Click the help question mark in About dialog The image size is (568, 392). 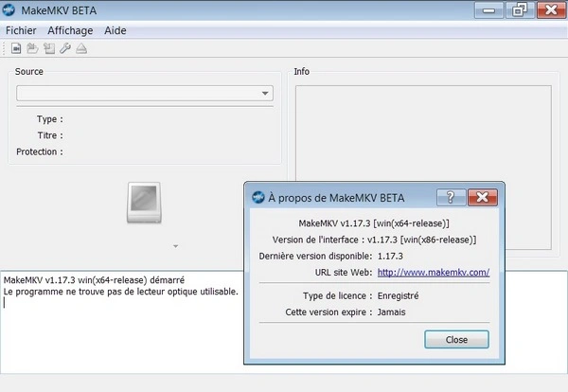tap(451, 198)
